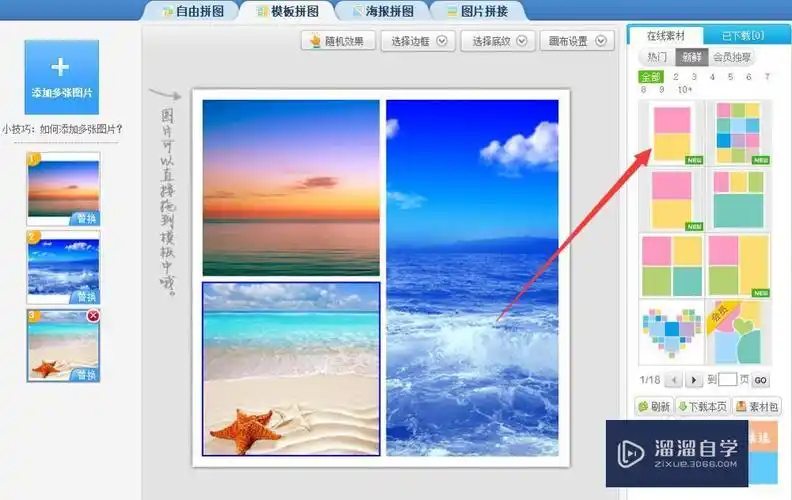Switch to the 海报拼图 tab
The image size is (792, 500).
click(380, 12)
